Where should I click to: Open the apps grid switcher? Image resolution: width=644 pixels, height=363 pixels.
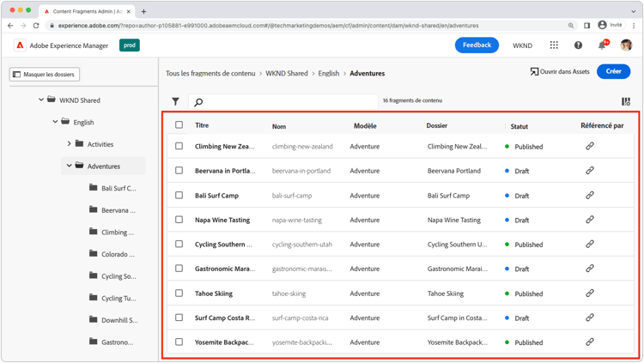(x=554, y=45)
